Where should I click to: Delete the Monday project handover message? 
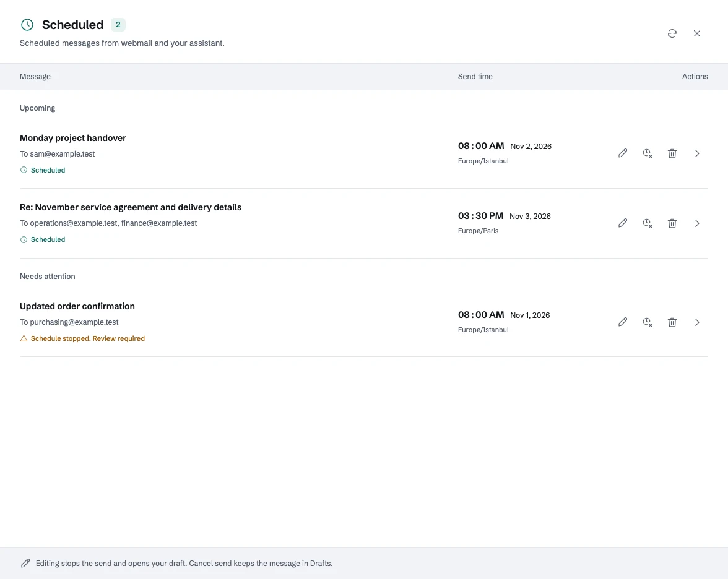click(x=672, y=153)
